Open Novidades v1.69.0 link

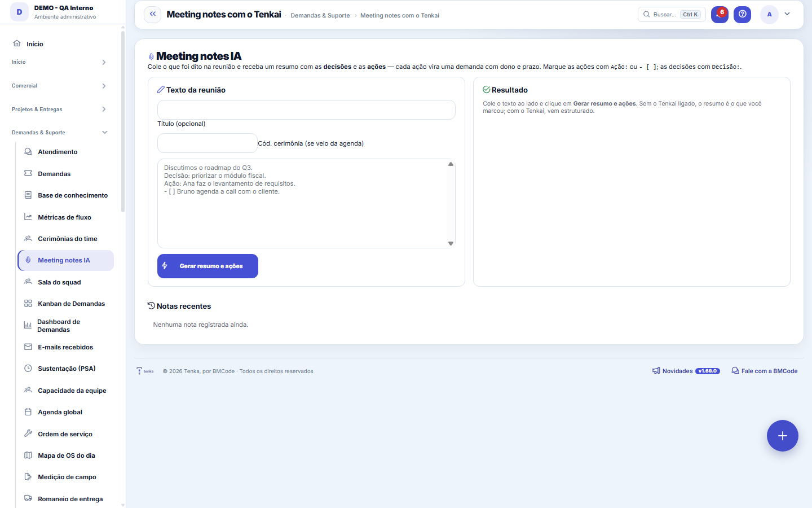pos(686,371)
